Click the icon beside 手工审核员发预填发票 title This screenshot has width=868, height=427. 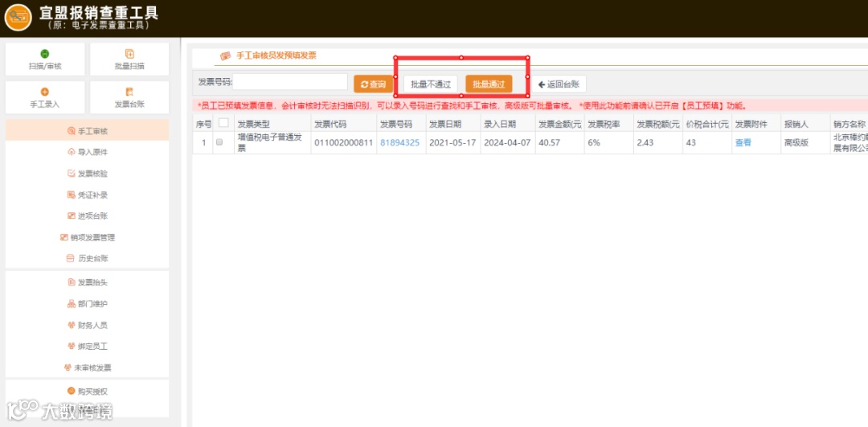(x=225, y=56)
